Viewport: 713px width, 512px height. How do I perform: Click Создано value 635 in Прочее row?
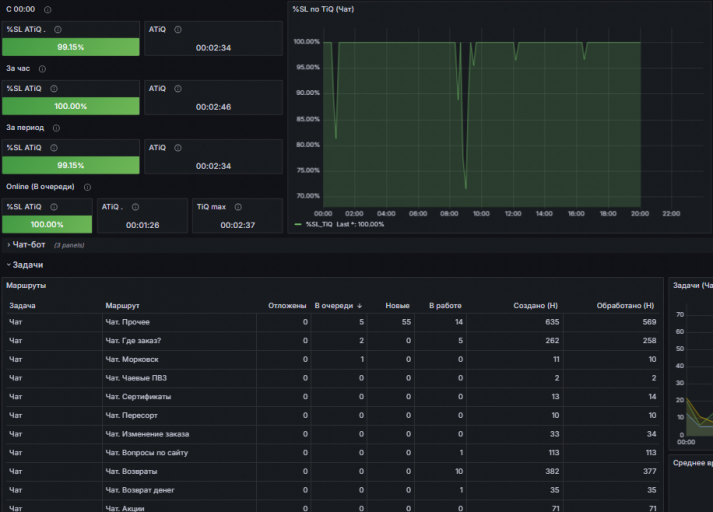pyautogui.click(x=552, y=322)
